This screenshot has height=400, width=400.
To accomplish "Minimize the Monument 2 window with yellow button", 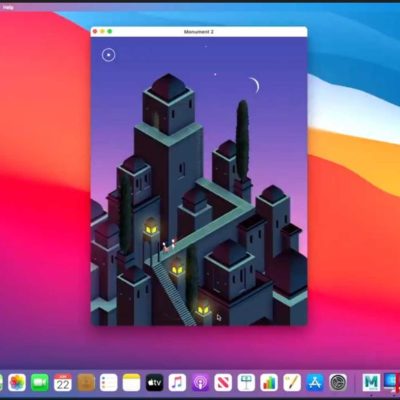I will tap(102, 31).
